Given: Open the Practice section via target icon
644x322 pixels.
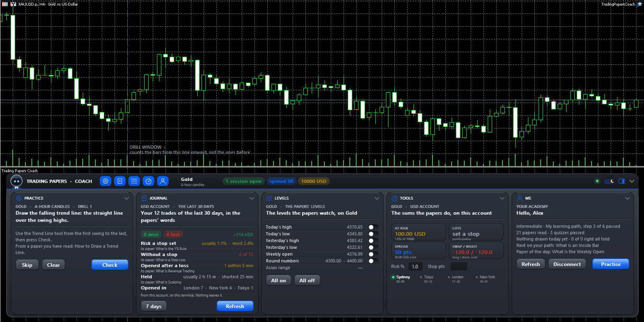Looking at the screenshot, I should tap(105, 181).
